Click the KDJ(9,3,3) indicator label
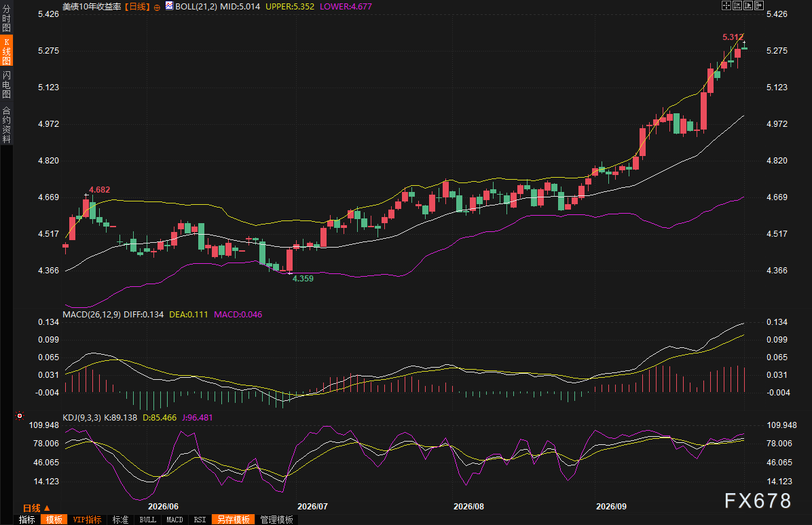This screenshot has width=812, height=525. point(82,417)
